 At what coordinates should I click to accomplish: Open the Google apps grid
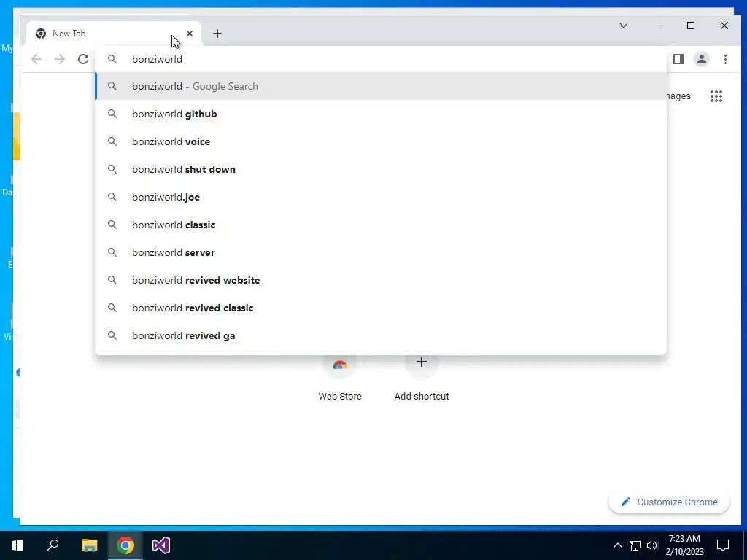716,96
